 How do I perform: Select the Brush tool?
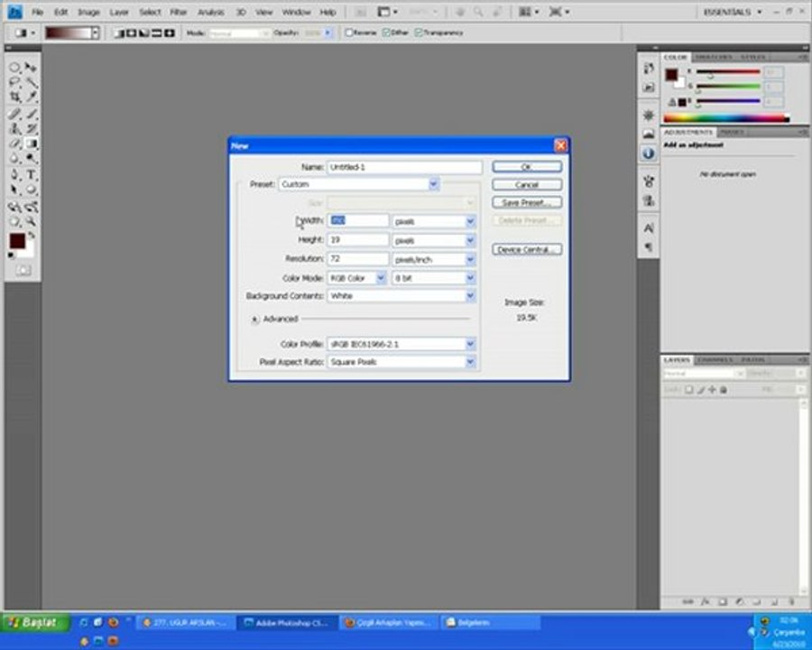(x=31, y=114)
